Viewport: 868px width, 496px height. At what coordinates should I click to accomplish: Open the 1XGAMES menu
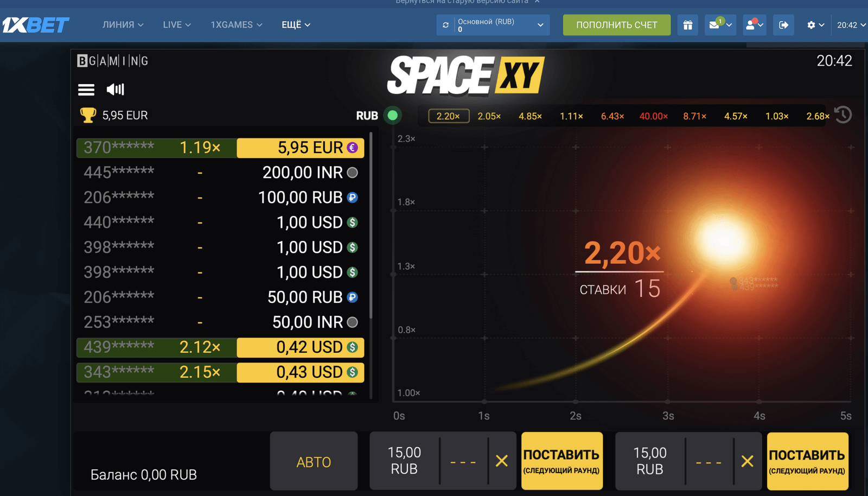tap(236, 25)
